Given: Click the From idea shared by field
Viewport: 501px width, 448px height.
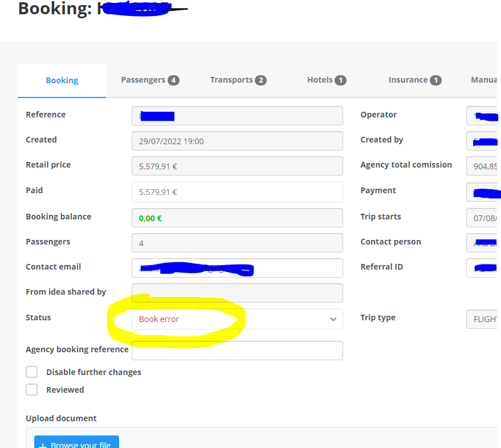Looking at the screenshot, I should pyautogui.click(x=237, y=293).
